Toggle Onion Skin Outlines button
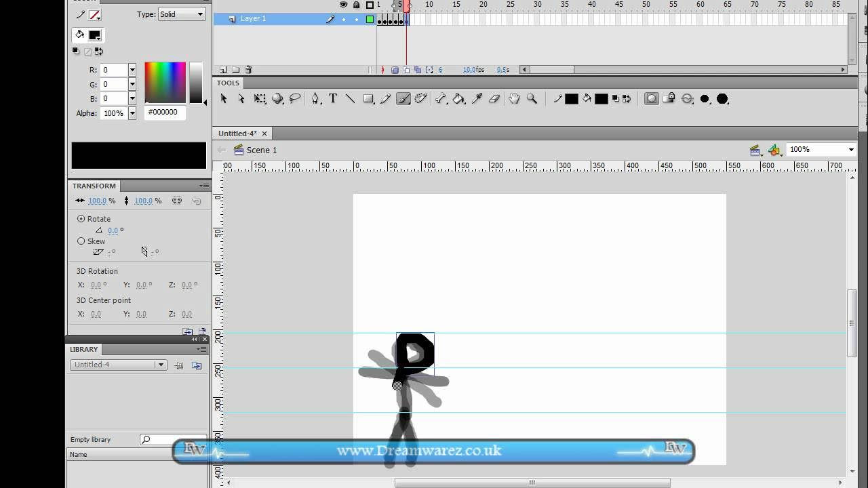This screenshot has width=868, height=488. [406, 70]
